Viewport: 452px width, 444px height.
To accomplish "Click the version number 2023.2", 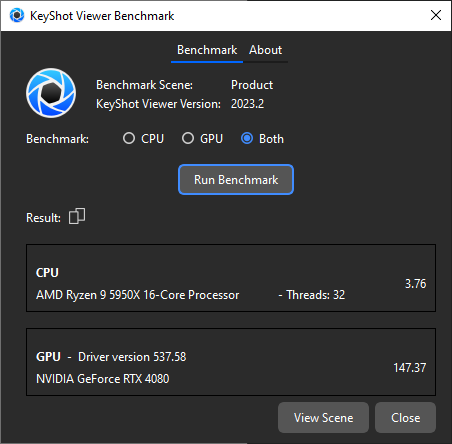I will point(247,104).
